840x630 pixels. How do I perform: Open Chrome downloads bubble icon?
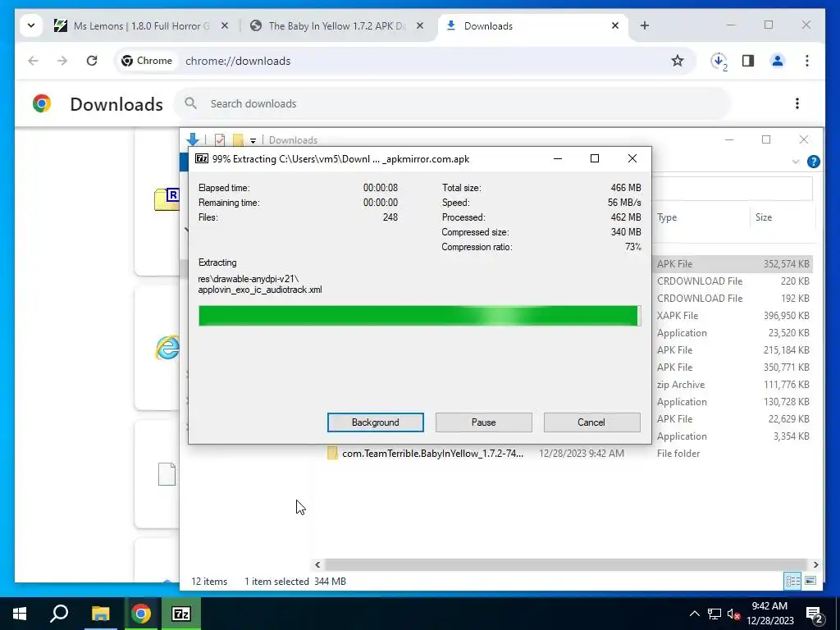(719, 61)
